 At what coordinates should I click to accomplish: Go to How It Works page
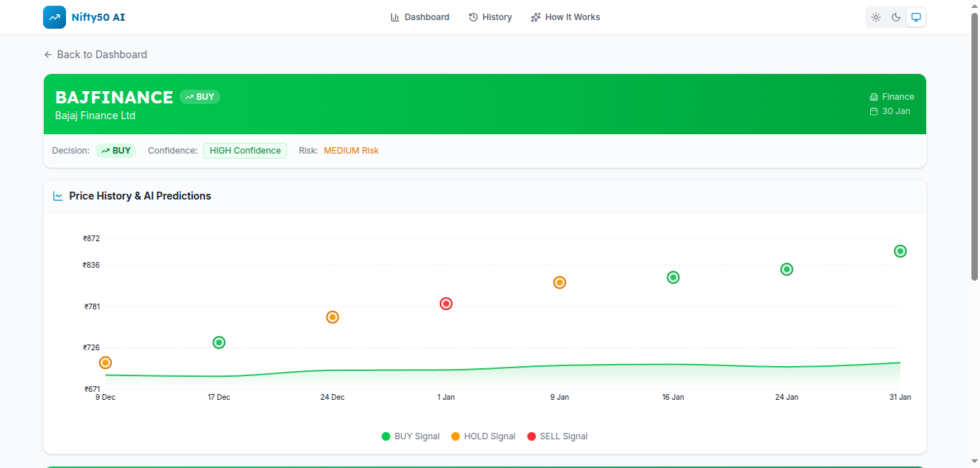565,17
